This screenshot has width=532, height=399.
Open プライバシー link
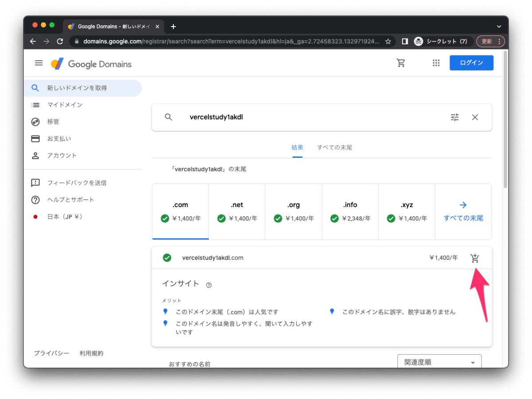51,353
